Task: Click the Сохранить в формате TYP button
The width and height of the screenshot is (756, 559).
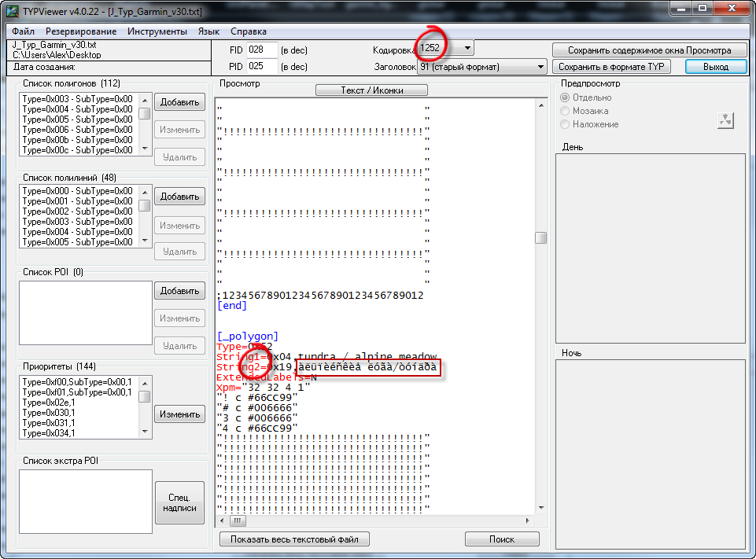Action: 611,67
